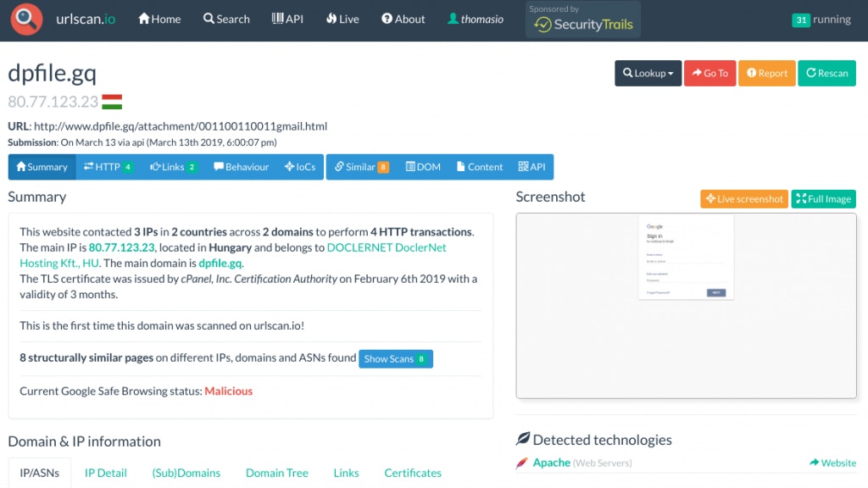Click the 4 badge on HTTP tab

click(128, 167)
